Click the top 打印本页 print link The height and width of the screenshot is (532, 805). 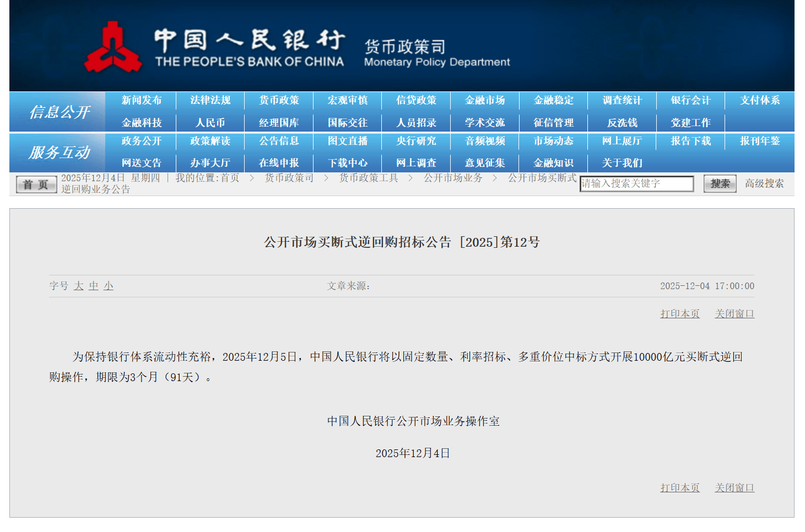pyautogui.click(x=679, y=314)
